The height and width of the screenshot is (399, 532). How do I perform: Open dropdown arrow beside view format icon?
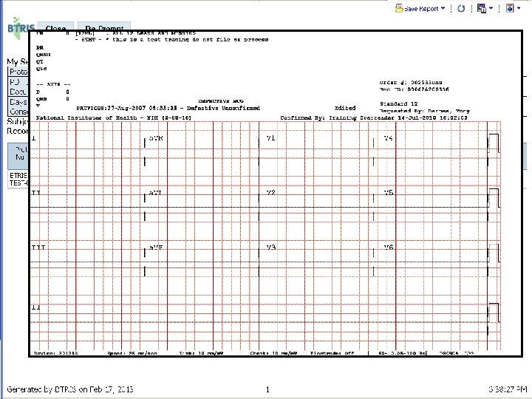491,8
